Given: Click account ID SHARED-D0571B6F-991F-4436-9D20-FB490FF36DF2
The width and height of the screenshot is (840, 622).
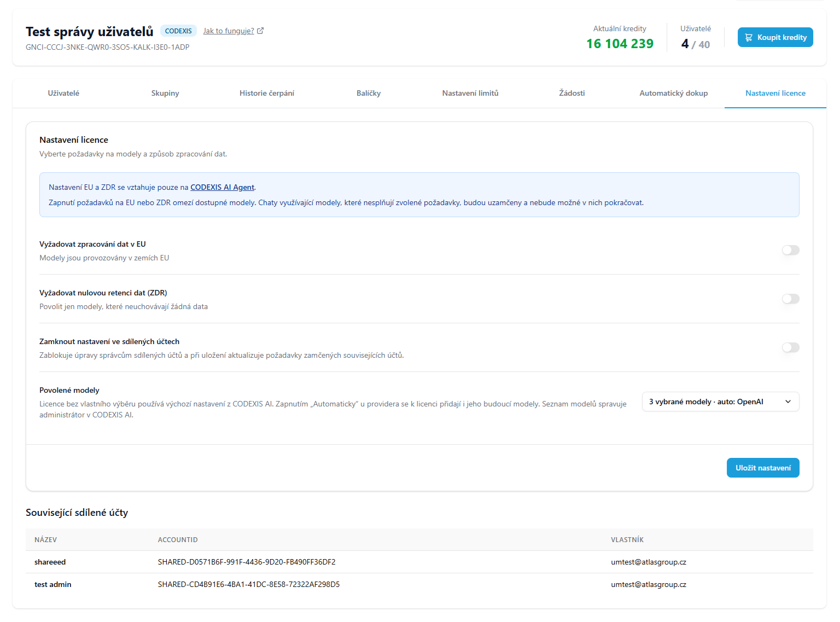Looking at the screenshot, I should [247, 562].
